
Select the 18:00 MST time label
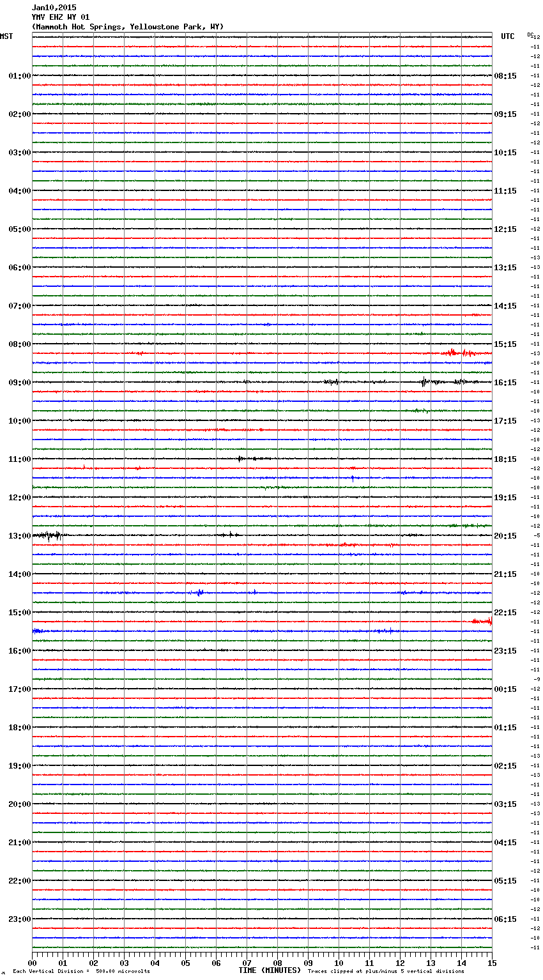pyautogui.click(x=20, y=728)
